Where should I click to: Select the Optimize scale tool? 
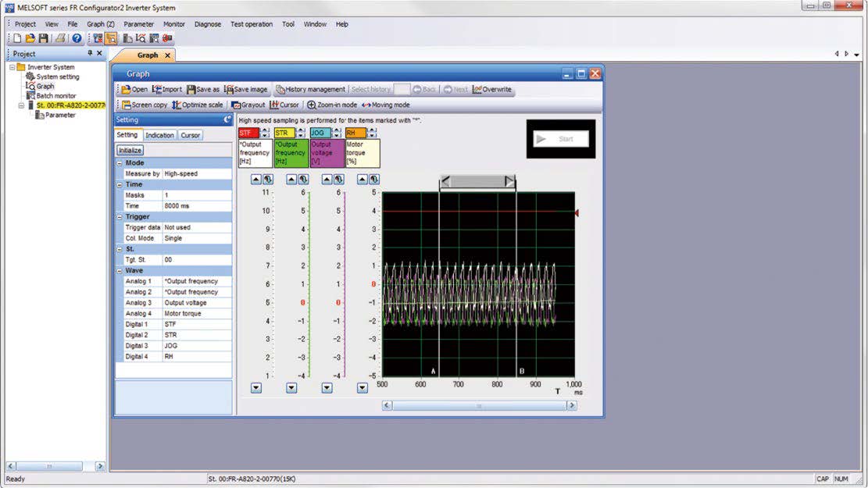coord(197,105)
